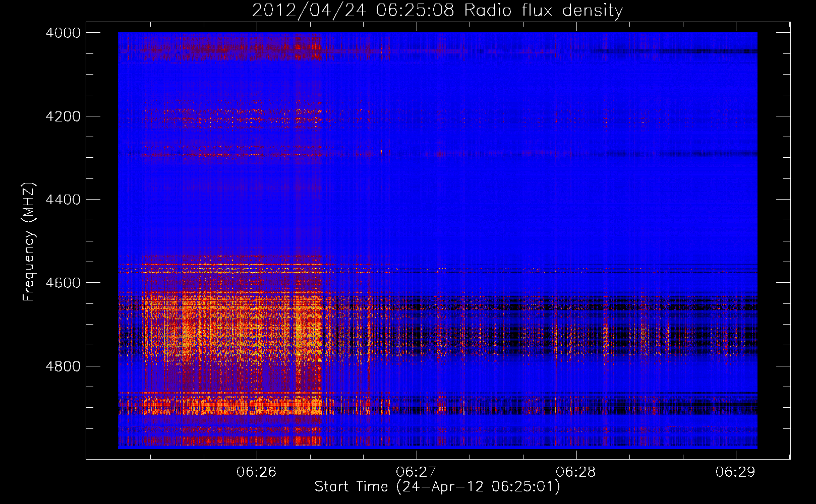Click the plot title "2012/04/24 06:25:08 Radio flux density"

point(437,10)
